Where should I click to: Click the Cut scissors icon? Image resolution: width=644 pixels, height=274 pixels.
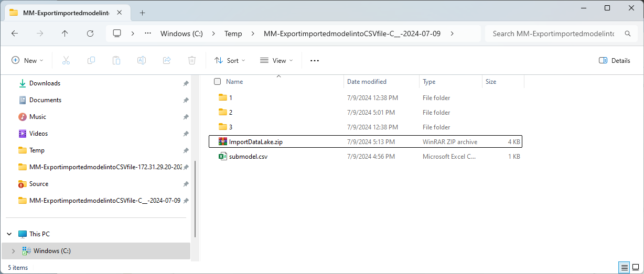[66, 60]
